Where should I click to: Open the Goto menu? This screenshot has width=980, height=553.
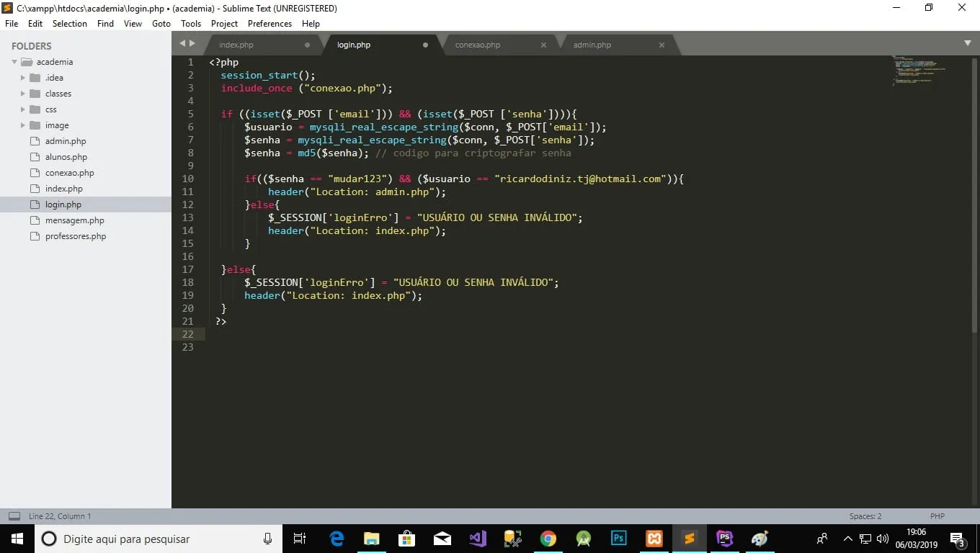[161, 24]
